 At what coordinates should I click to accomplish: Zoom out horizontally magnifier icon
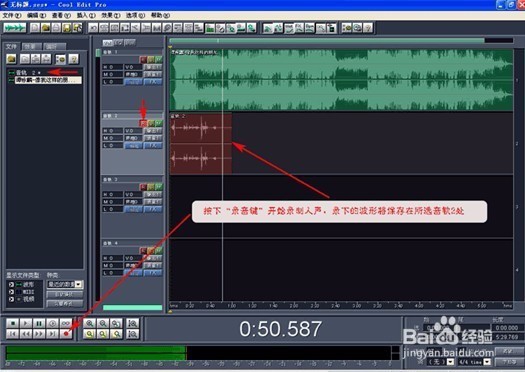pyautogui.click(x=103, y=323)
